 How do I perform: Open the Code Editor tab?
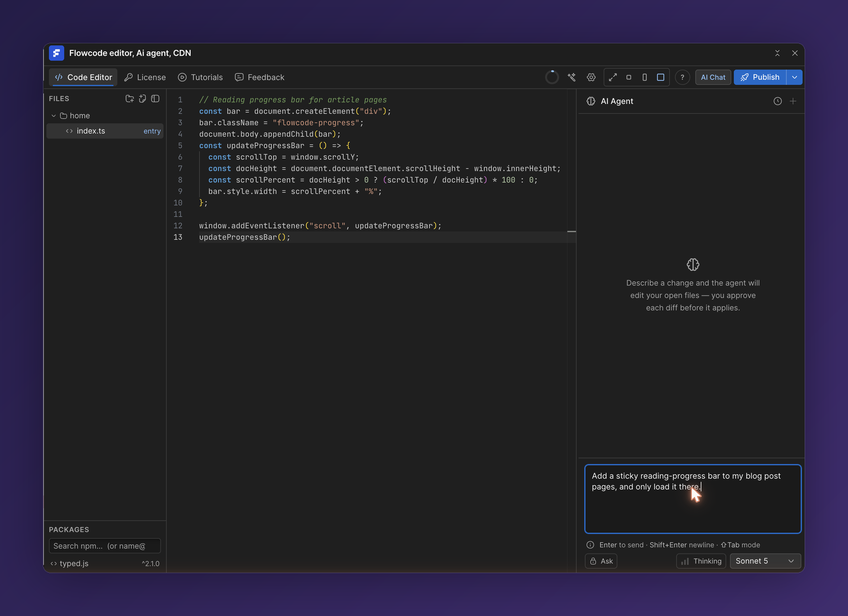83,77
